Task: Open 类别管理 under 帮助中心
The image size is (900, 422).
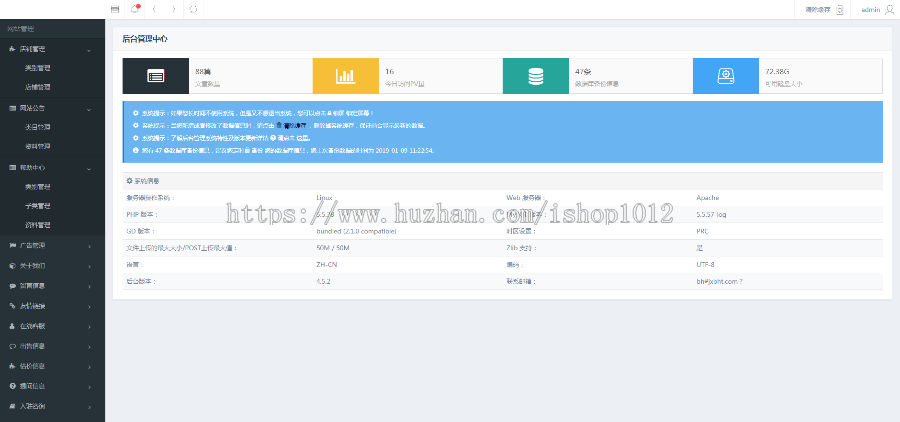Action: [x=37, y=187]
